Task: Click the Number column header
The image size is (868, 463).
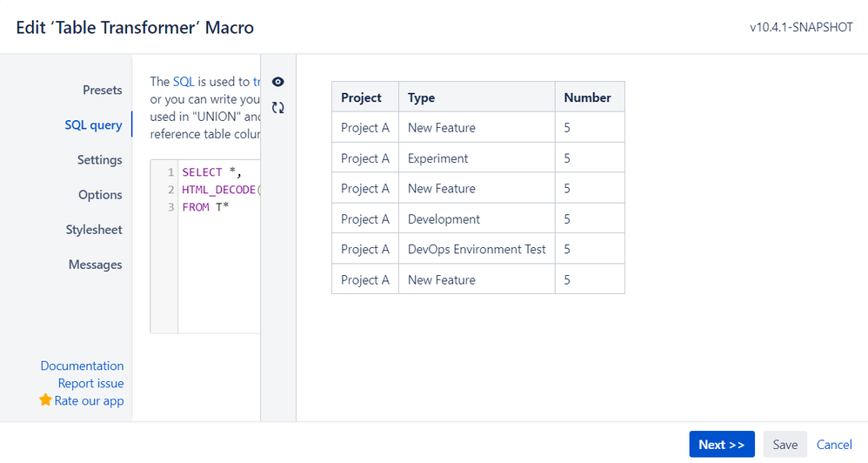Action: click(x=587, y=97)
